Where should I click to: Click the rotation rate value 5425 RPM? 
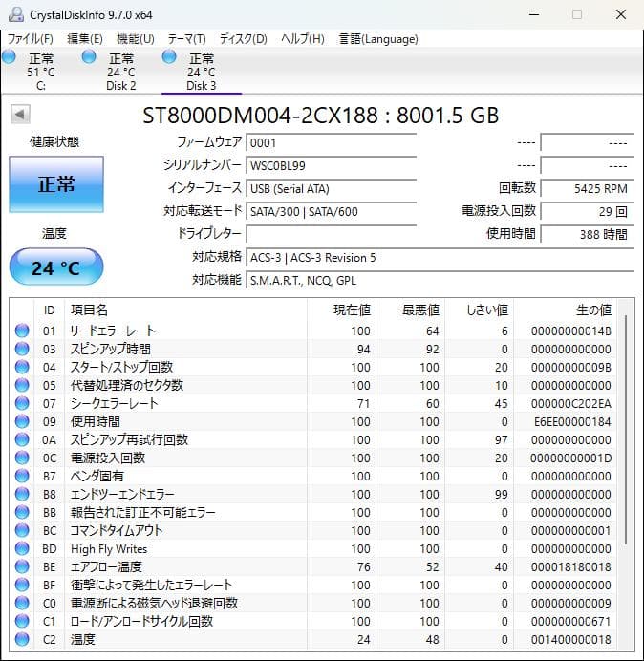588,188
